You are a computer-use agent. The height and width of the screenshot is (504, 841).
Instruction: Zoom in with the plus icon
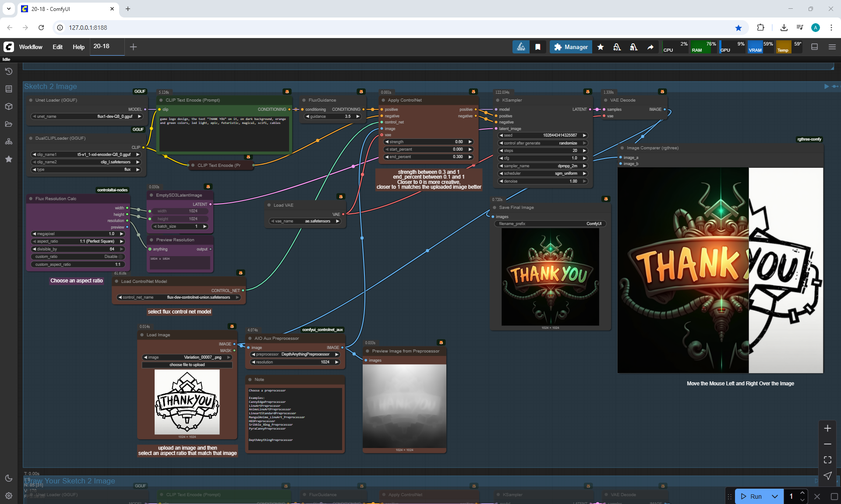click(x=827, y=428)
